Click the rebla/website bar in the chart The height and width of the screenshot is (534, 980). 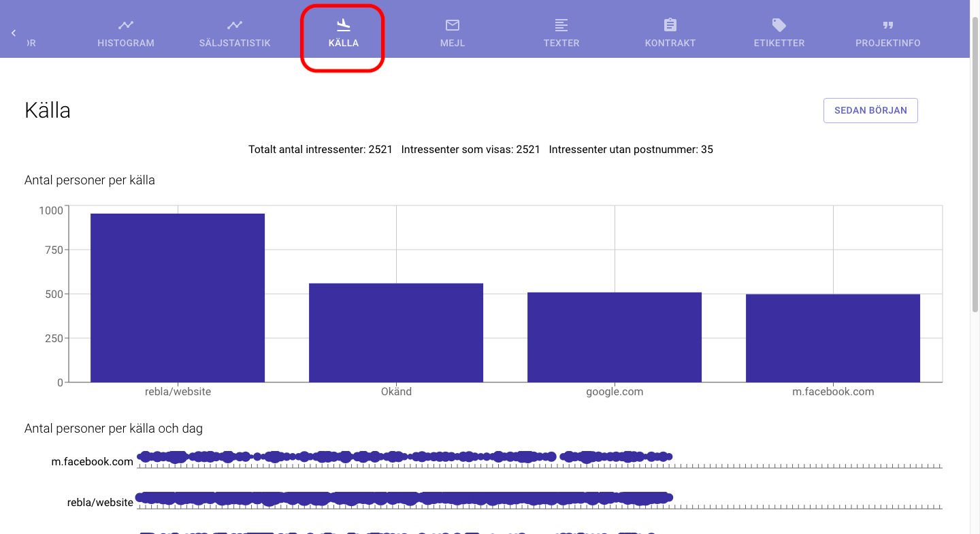coord(178,298)
